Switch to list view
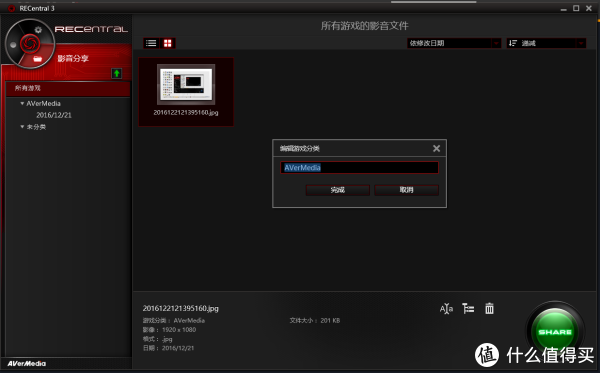The width and height of the screenshot is (600, 373). click(x=151, y=43)
